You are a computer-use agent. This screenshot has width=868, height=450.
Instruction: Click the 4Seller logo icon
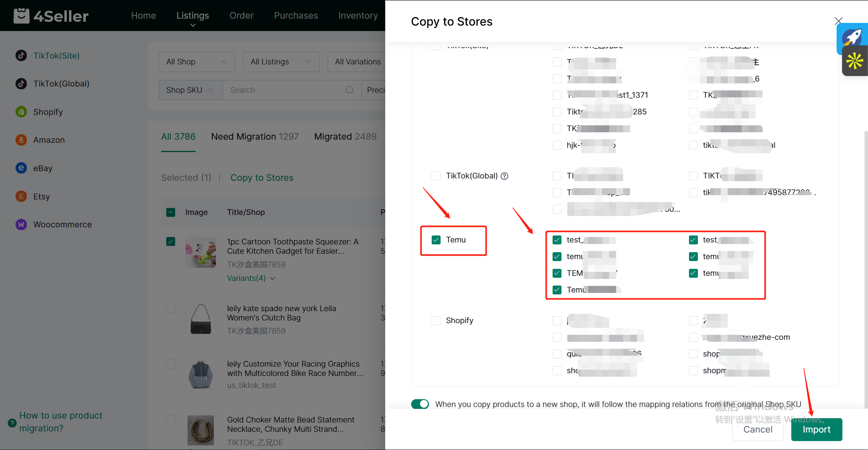pyautogui.click(x=21, y=16)
